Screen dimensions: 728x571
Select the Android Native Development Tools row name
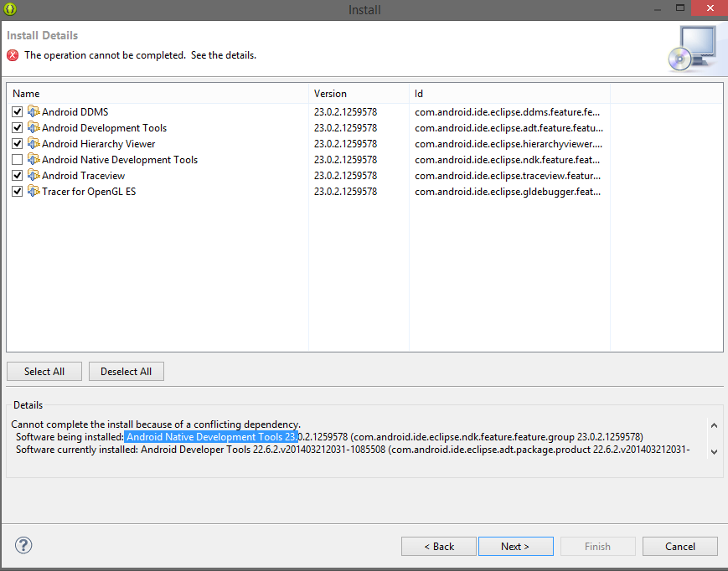[x=120, y=160]
